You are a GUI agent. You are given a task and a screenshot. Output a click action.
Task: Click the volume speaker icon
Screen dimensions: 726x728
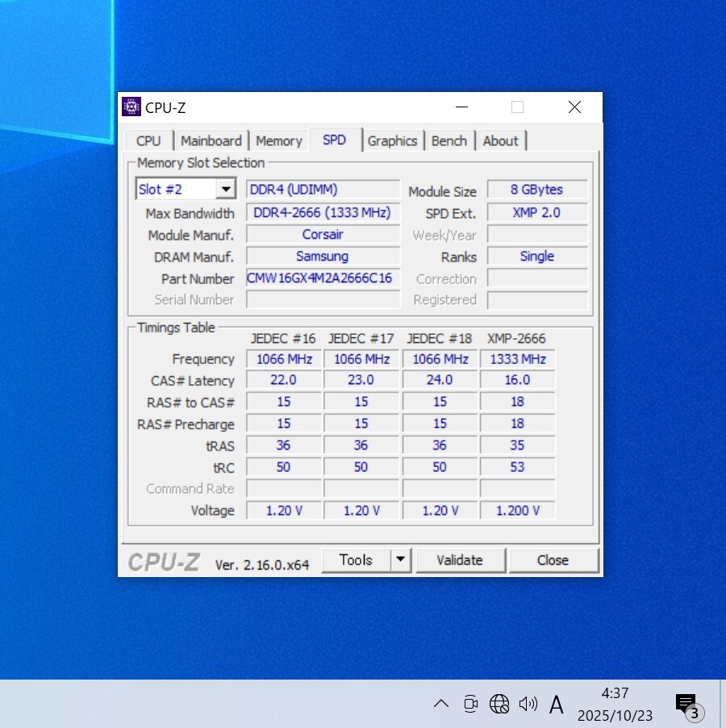pyautogui.click(x=528, y=704)
